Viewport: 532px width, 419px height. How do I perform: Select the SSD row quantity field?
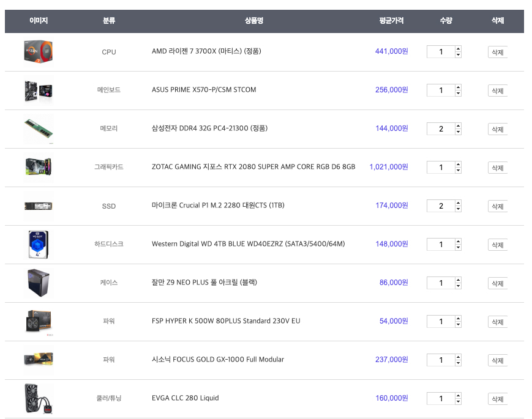coord(441,206)
